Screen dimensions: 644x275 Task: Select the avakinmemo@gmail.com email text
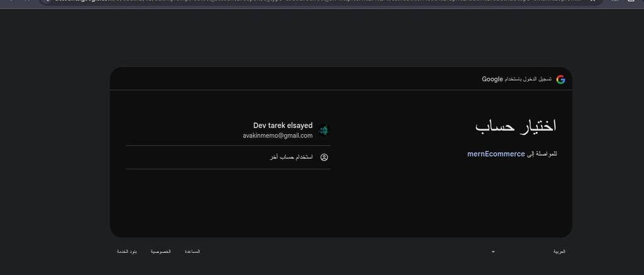pyautogui.click(x=277, y=136)
